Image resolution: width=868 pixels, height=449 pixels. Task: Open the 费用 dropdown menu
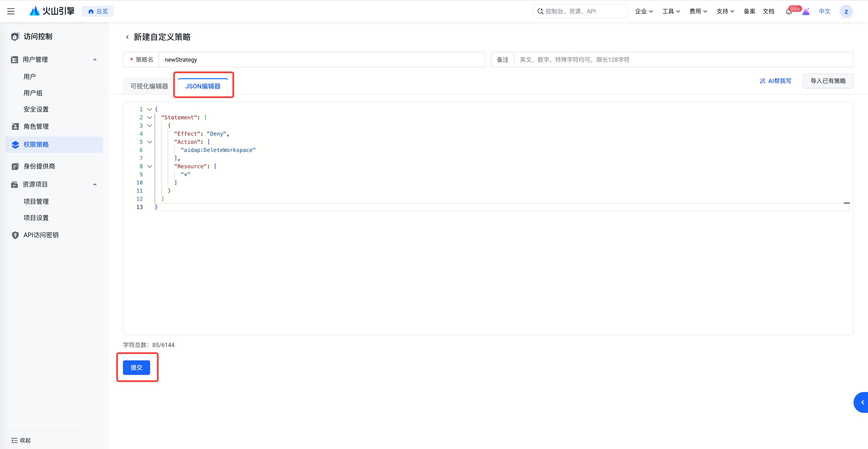pyautogui.click(x=698, y=12)
